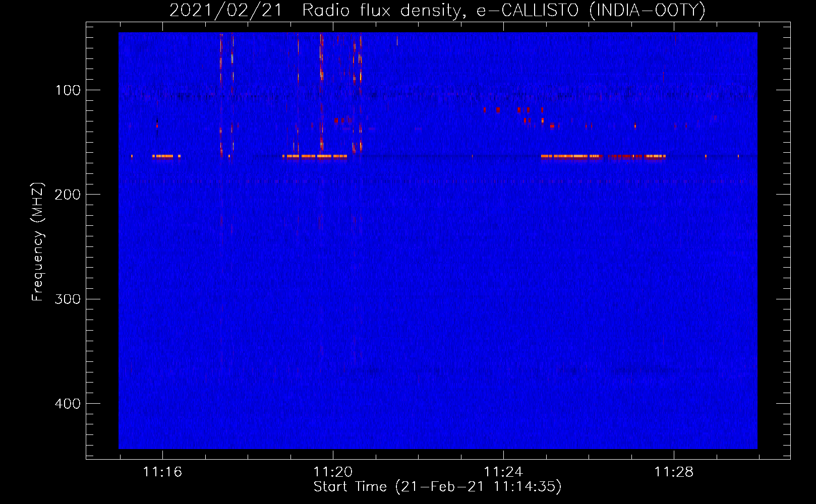This screenshot has height=504, width=816.
Task: Click the 'Frequency (MHZ)' axis label
Action: 38,242
